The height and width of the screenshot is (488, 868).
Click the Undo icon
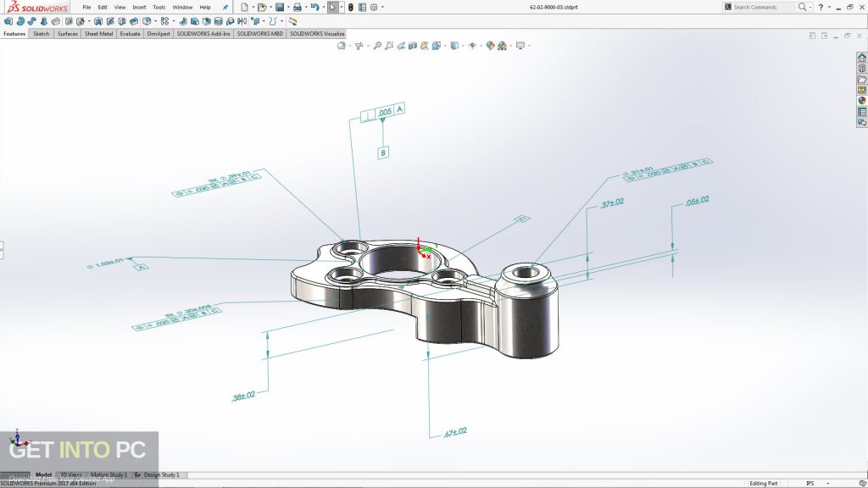tap(314, 7)
